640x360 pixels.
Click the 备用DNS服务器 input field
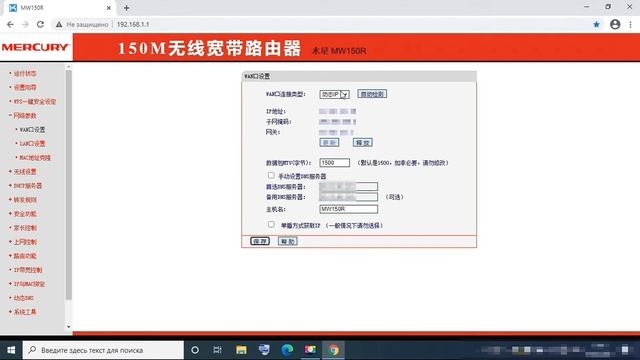349,197
